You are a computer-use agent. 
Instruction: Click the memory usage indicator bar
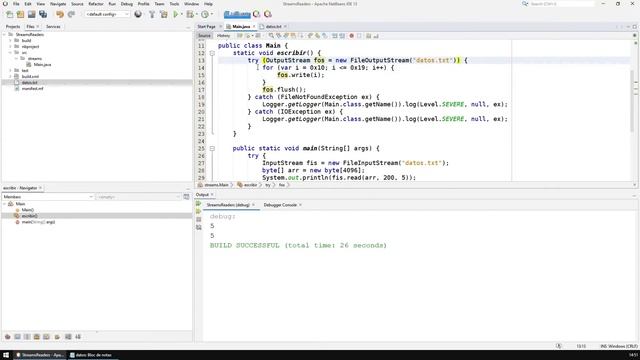coord(237,14)
